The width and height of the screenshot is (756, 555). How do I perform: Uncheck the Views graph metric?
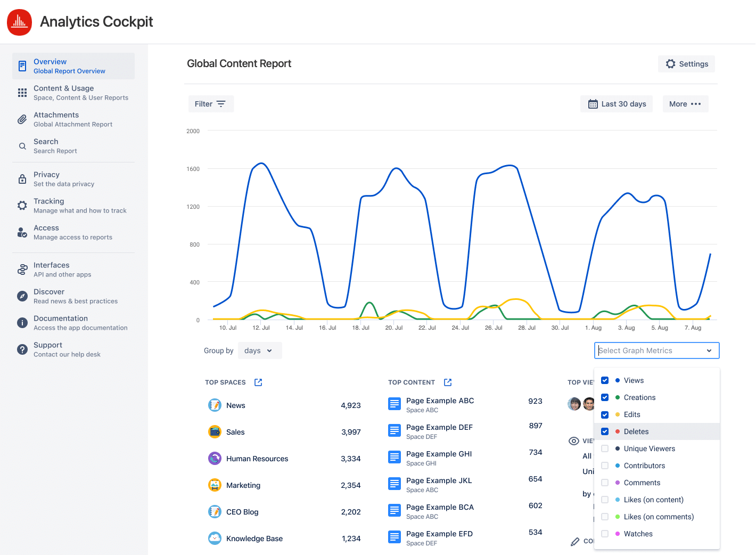click(605, 380)
